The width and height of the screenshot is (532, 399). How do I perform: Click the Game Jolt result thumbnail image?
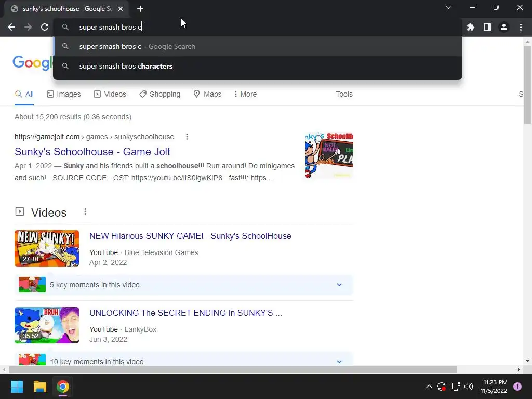(x=329, y=155)
